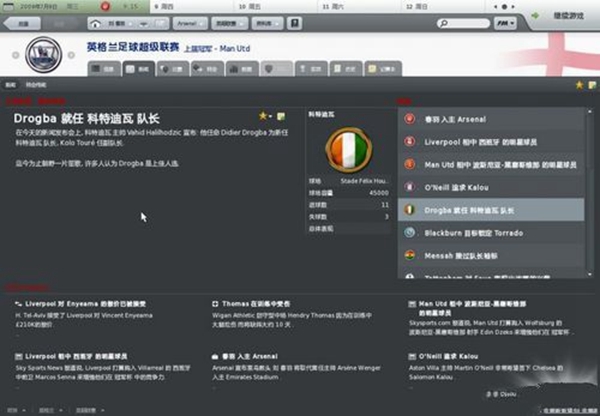
Task: Click the calendar icon beside the current date
Action: [x=8, y=7]
